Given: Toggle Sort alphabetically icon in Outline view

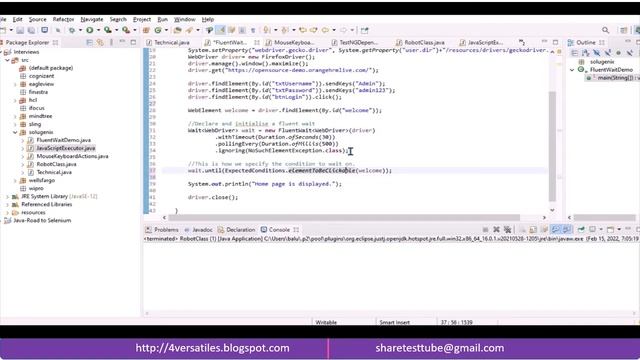Looking at the screenshot, I should tap(585, 53).
